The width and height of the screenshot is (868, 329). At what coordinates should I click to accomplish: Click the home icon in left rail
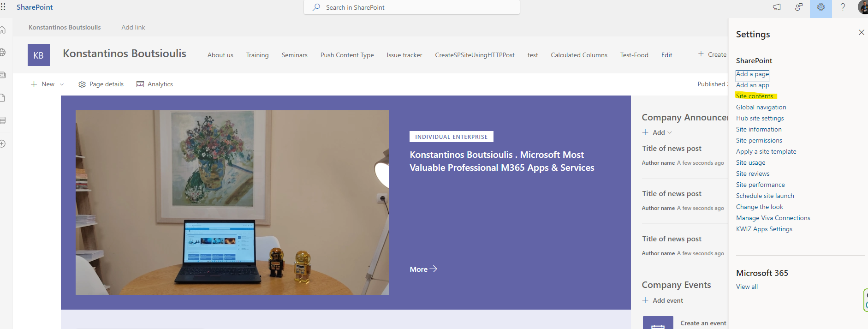pos(3,30)
